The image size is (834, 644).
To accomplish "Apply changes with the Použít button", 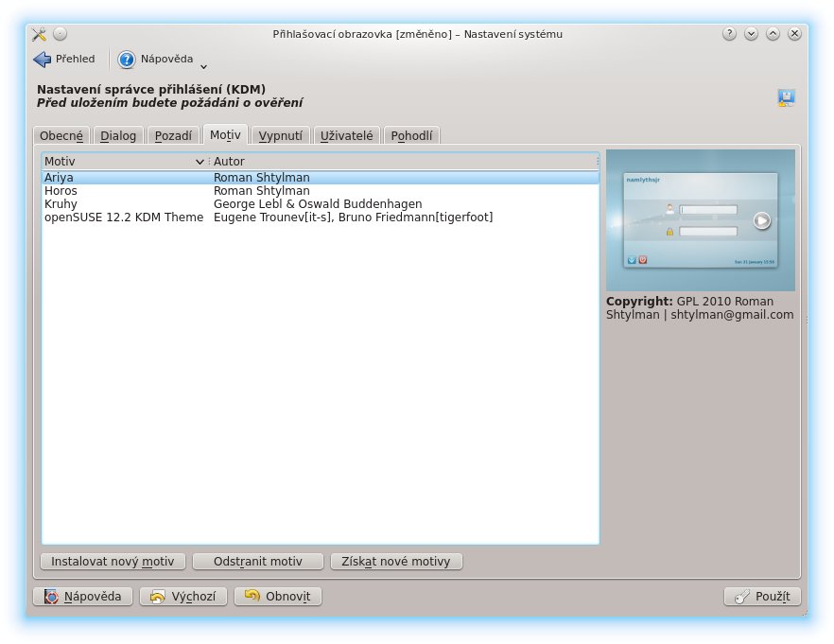I will (762, 597).
